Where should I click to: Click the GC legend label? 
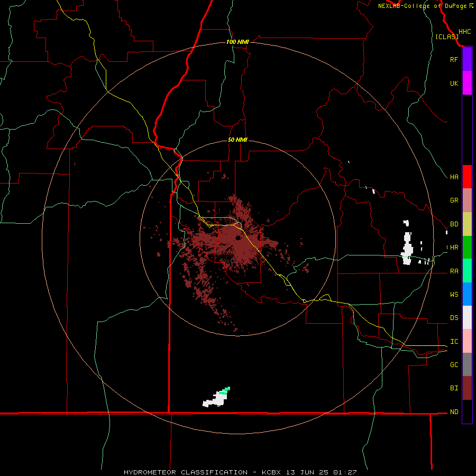coord(454,365)
